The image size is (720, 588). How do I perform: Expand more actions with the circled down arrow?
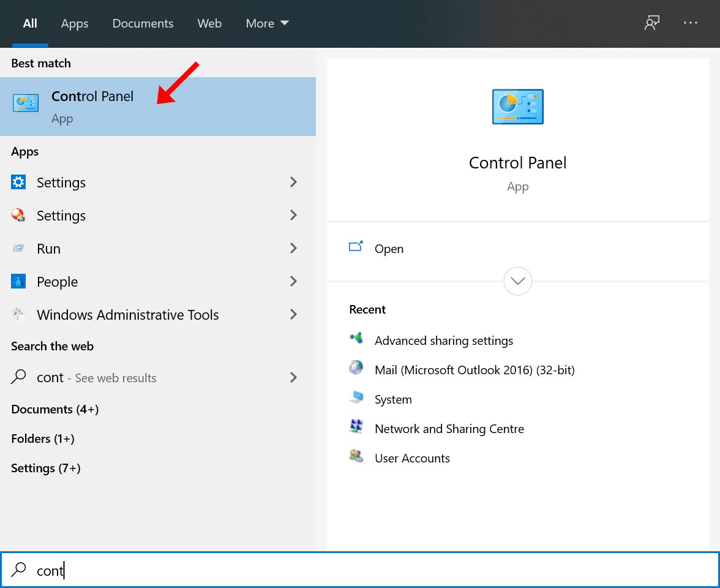[x=517, y=281]
